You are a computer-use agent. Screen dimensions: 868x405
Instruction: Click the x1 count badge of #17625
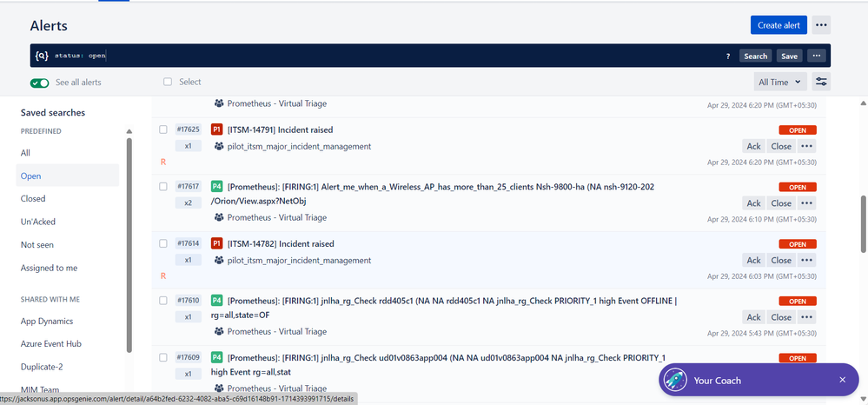[x=189, y=146]
